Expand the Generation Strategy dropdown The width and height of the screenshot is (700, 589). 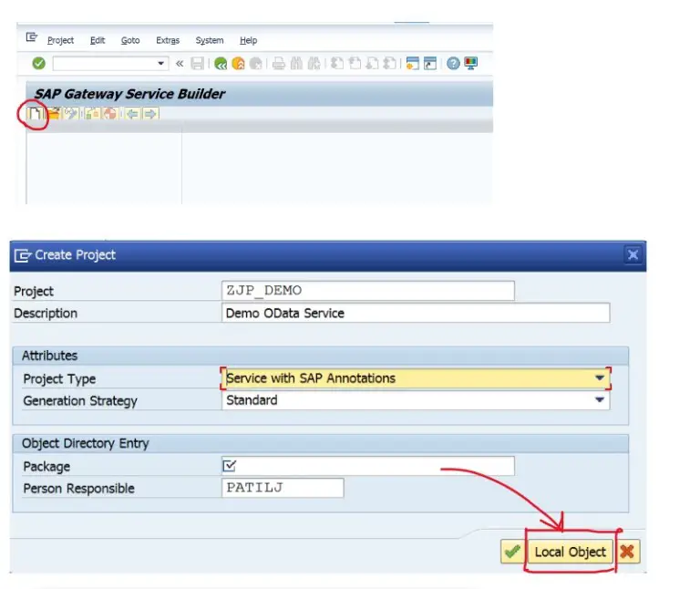[600, 400]
